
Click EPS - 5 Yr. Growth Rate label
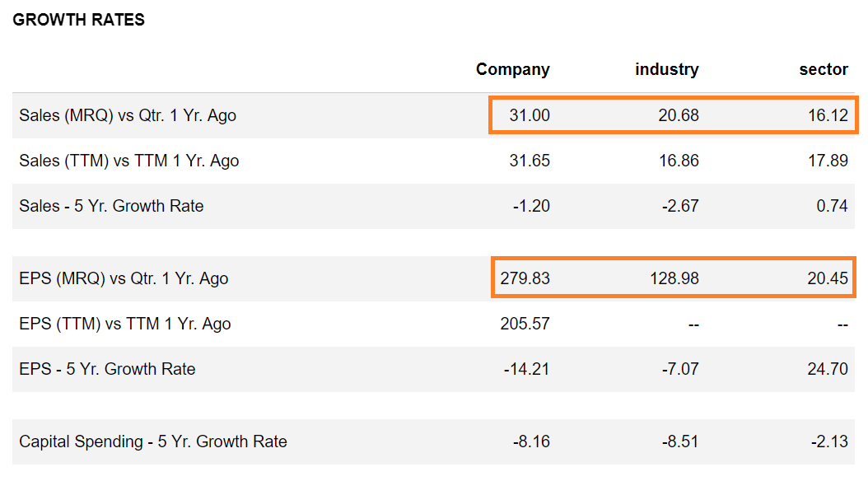coord(107,370)
